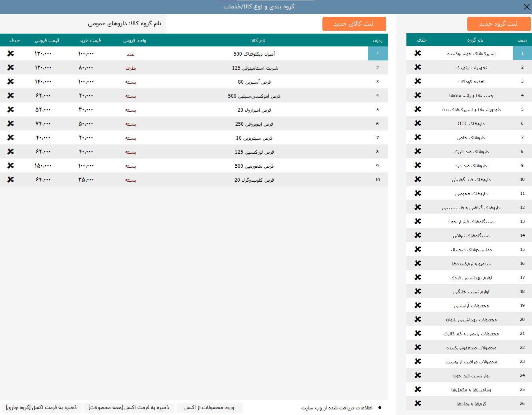Click the purchase price ۸۰,۰۰۰ cell
Image resolution: width=532 pixels, height=415 pixels.
[86, 68]
